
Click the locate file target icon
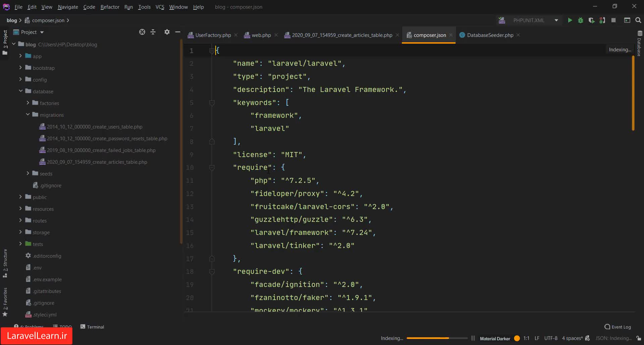tap(142, 32)
